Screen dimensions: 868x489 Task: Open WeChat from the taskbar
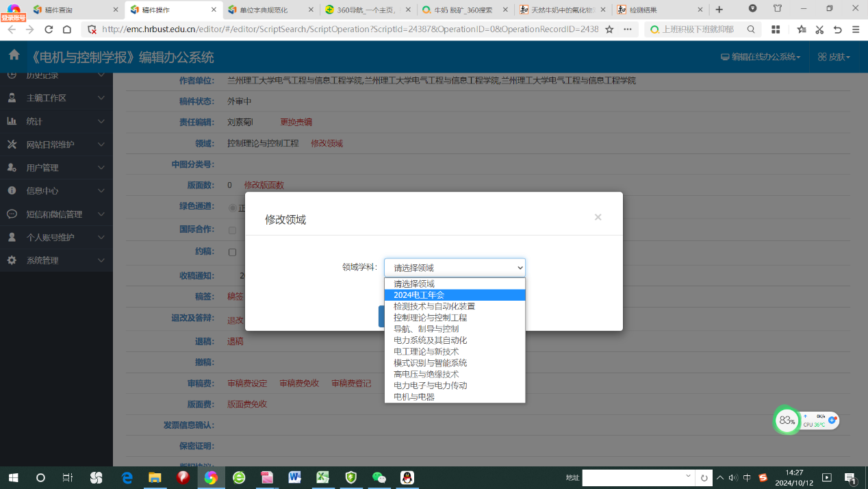(x=379, y=477)
